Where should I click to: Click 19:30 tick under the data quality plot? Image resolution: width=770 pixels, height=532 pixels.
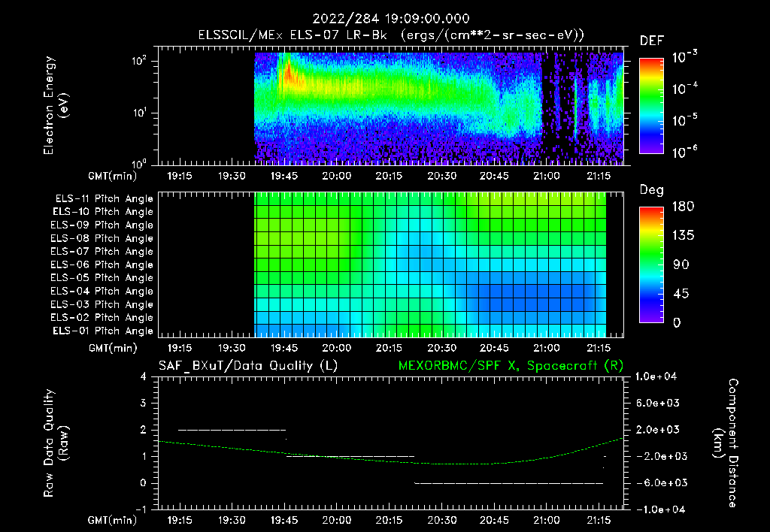tap(232, 520)
